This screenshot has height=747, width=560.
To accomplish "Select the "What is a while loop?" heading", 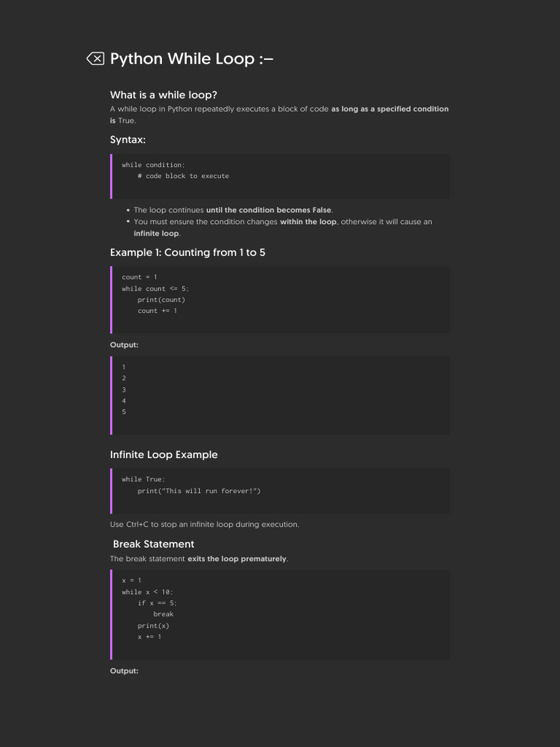I will (x=163, y=95).
